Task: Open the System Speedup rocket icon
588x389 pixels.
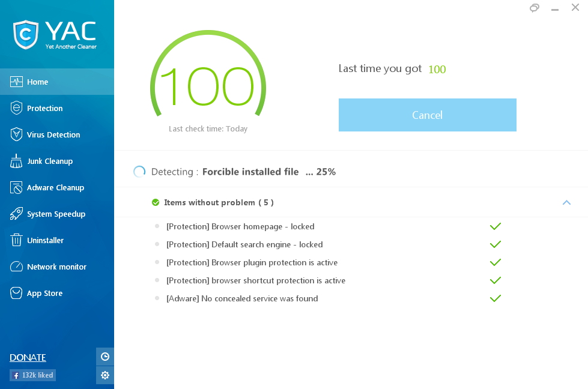Action: tap(17, 214)
